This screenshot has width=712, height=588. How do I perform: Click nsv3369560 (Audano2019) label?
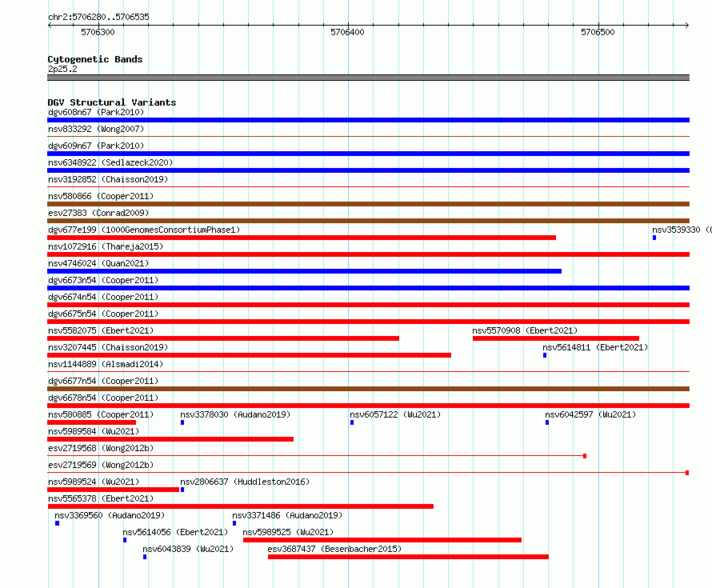(110, 515)
